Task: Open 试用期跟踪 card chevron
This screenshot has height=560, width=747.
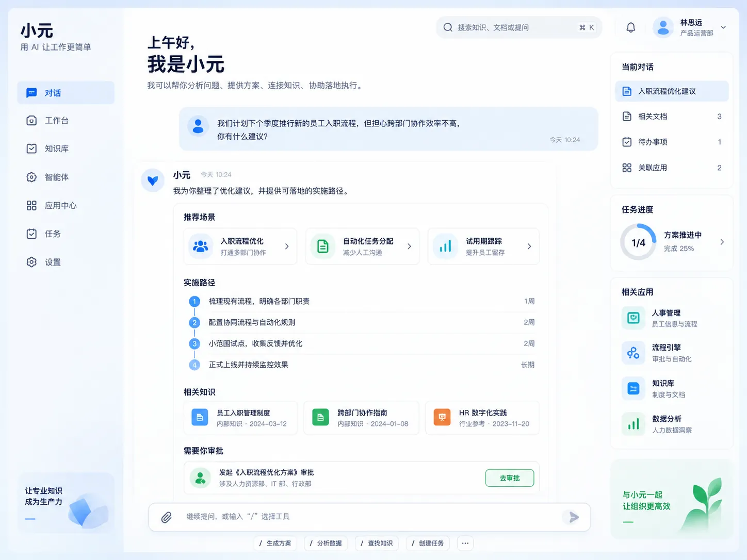Action: (529, 246)
